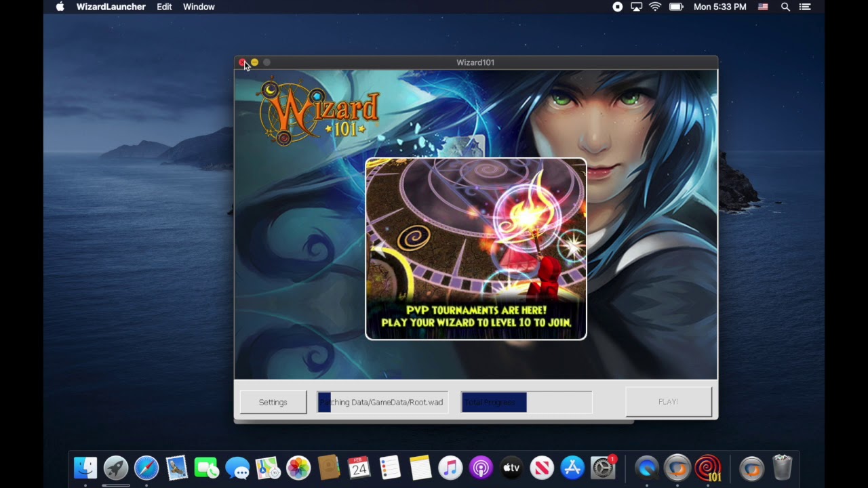Open Messages from the dock

click(237, 468)
